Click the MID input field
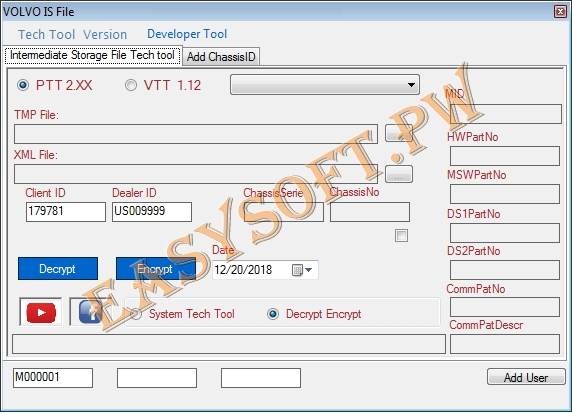Viewport: 572px width, 413px height. (505, 114)
